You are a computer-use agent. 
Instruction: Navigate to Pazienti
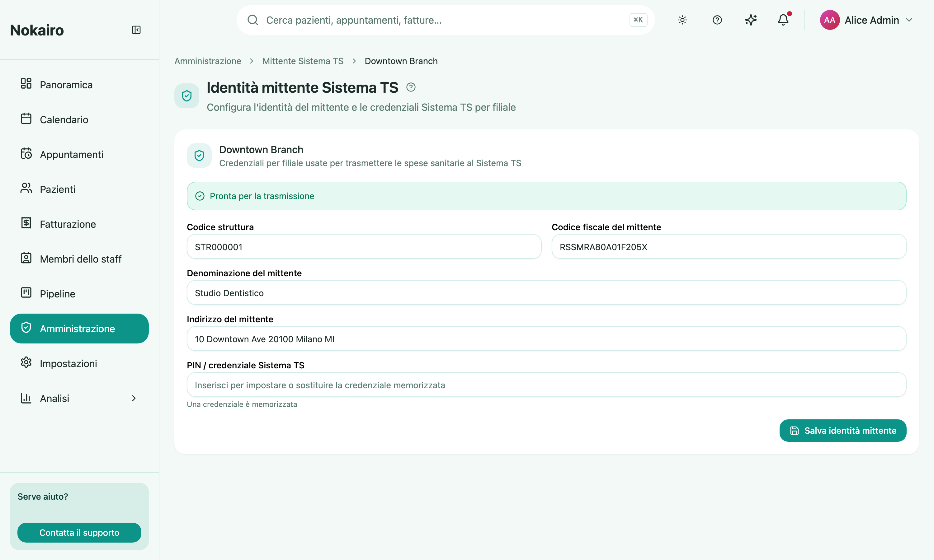[x=79, y=189]
